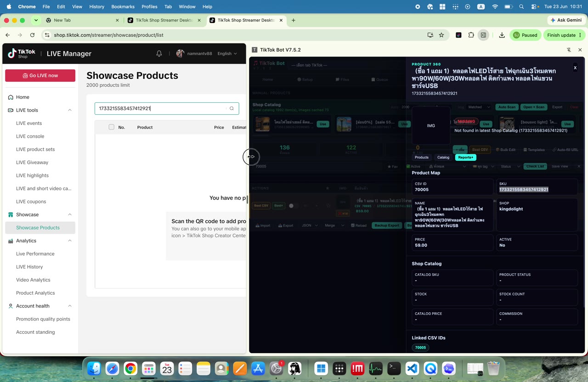Open the Trash in the Dock
Viewport: 588px width, 382px height.
pyautogui.click(x=493, y=368)
